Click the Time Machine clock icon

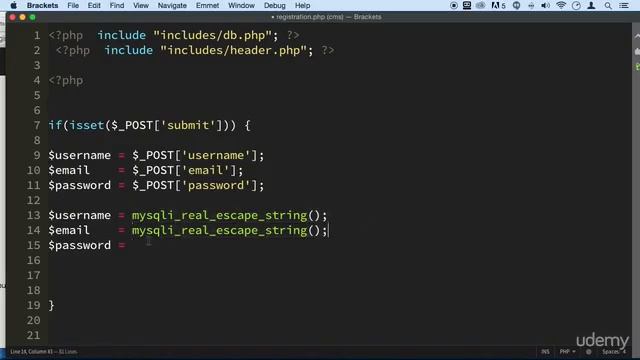576,5
